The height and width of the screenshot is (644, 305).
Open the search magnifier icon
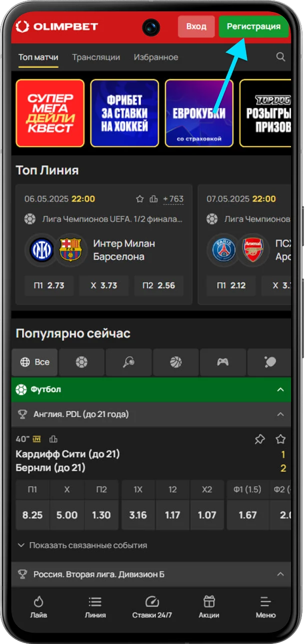coord(281,57)
